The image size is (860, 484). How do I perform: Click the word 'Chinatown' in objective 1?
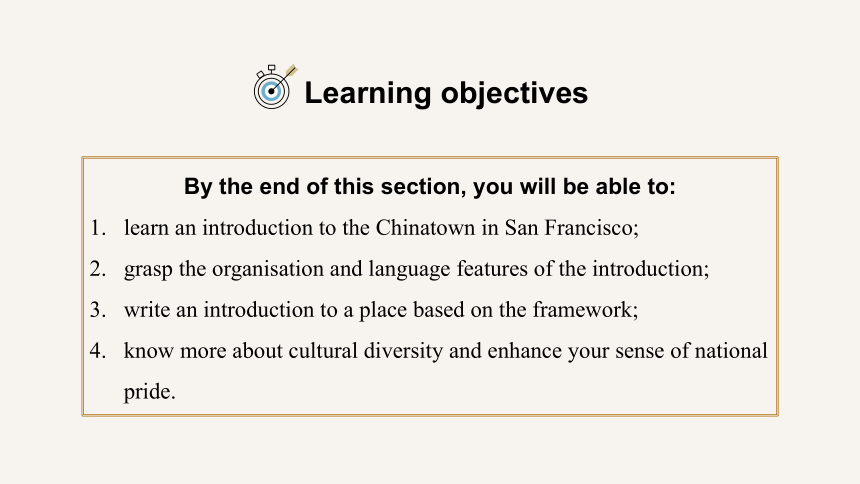(426, 228)
